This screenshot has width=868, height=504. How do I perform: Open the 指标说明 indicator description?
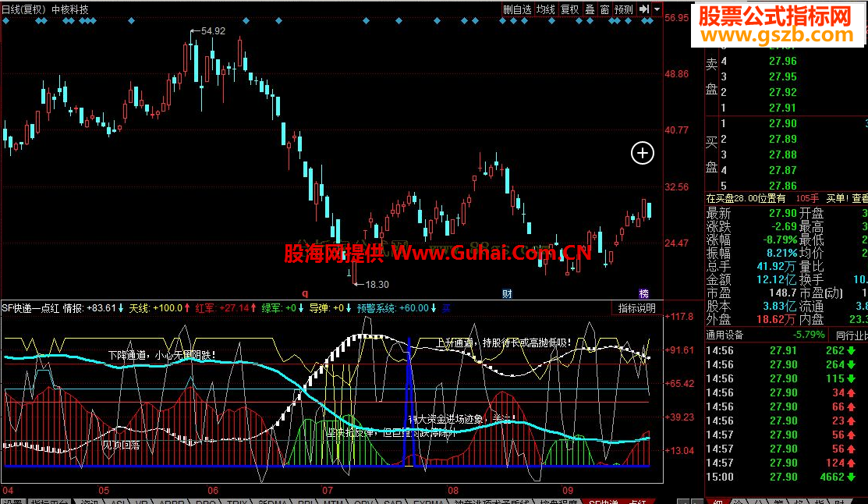pyautogui.click(x=636, y=308)
